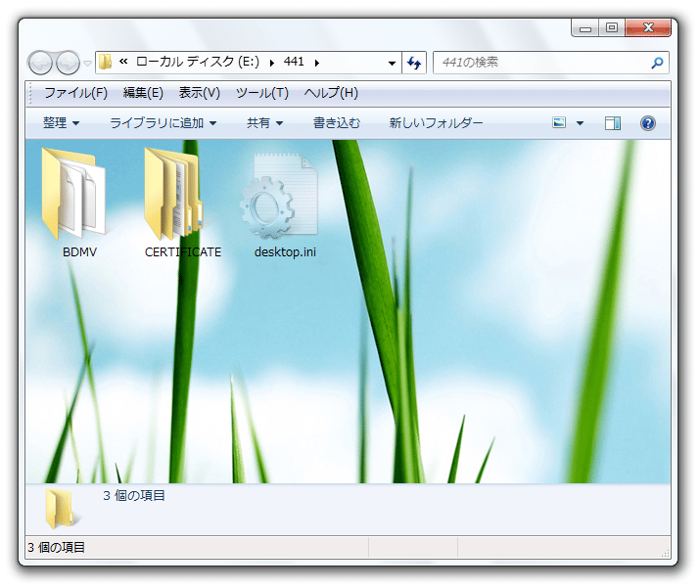Screen dimensions: 700x588
Task: Select the desktop.ini file icon
Action: tap(279, 196)
